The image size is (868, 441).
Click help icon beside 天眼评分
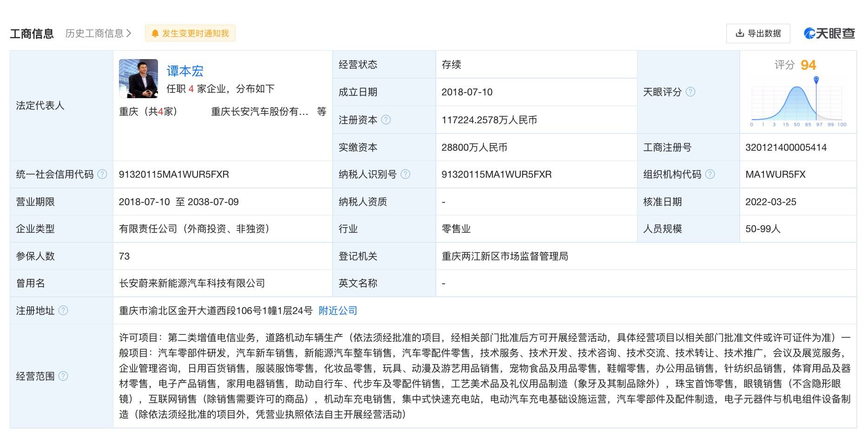click(x=690, y=92)
